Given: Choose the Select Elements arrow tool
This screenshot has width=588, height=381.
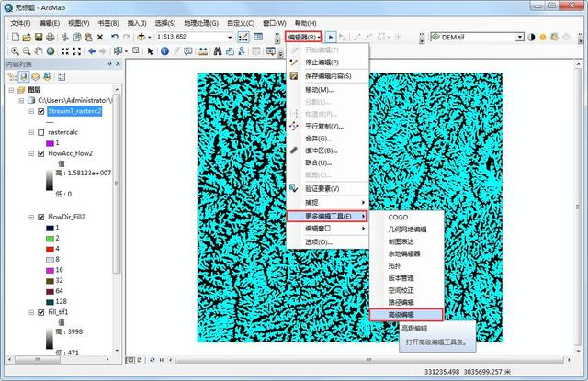Looking at the screenshot, I should [x=151, y=51].
